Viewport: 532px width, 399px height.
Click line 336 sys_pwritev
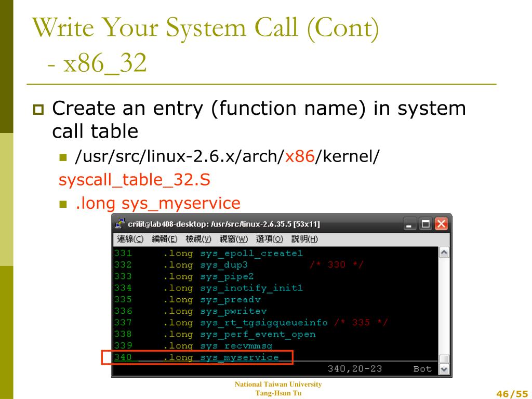190,311
